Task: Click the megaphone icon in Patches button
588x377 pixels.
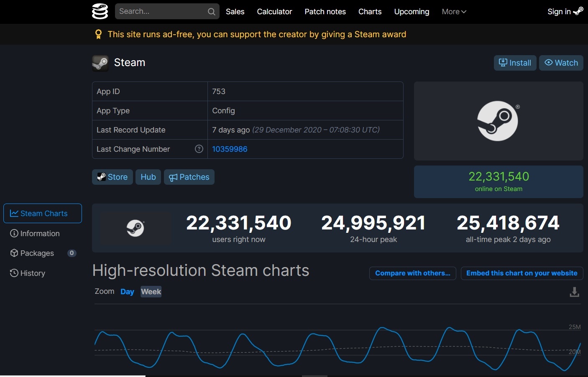Action: pyautogui.click(x=173, y=178)
